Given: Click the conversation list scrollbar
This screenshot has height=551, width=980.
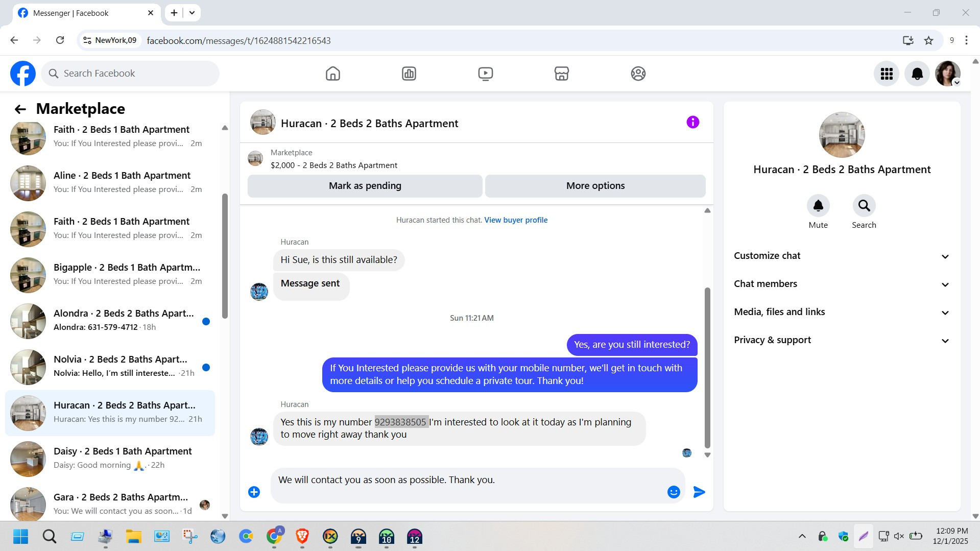Looking at the screenshot, I should pyautogui.click(x=225, y=255).
